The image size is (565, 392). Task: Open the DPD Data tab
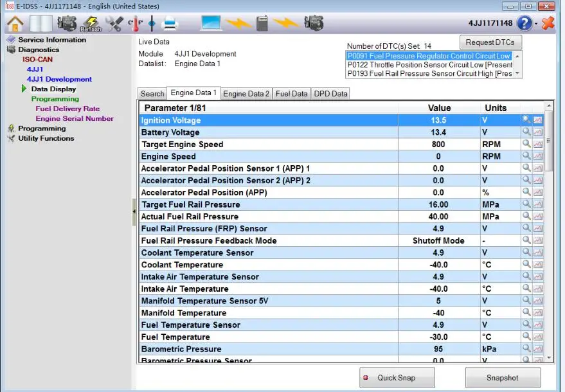point(330,94)
